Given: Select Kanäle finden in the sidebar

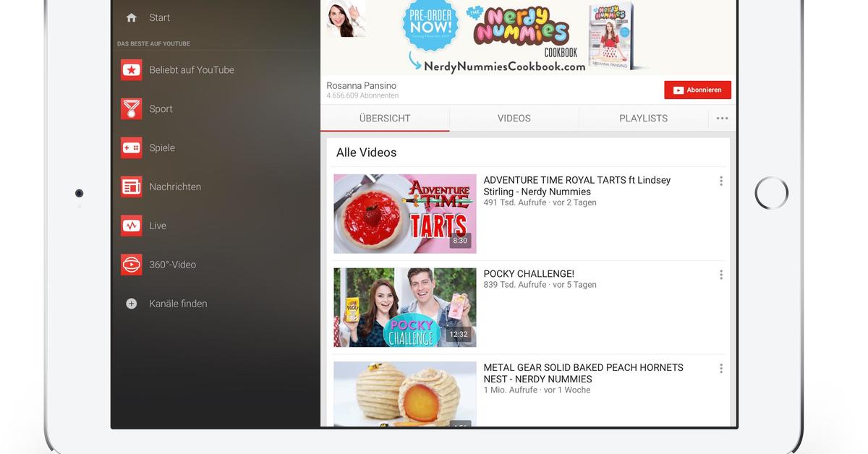Looking at the screenshot, I should tap(178, 304).
